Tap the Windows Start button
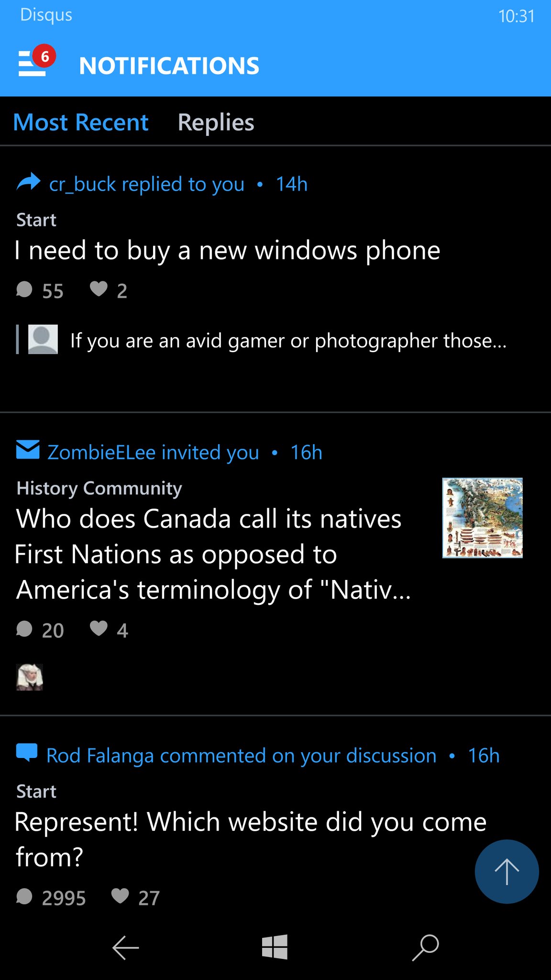 275,947
